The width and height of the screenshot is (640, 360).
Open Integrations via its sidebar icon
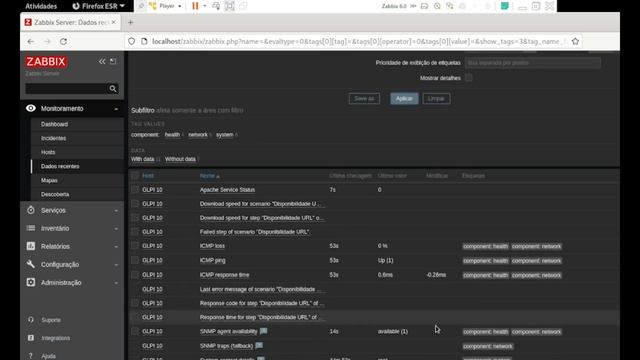pos(31,338)
